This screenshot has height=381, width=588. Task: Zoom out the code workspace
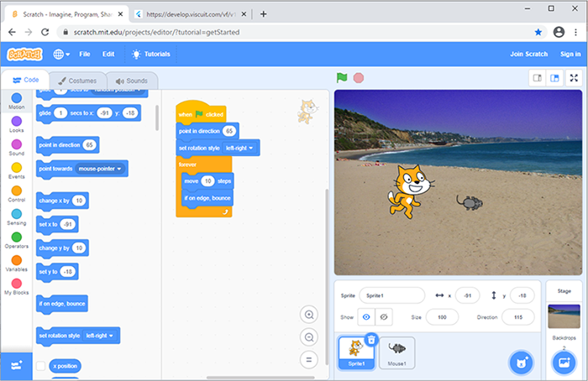click(309, 337)
